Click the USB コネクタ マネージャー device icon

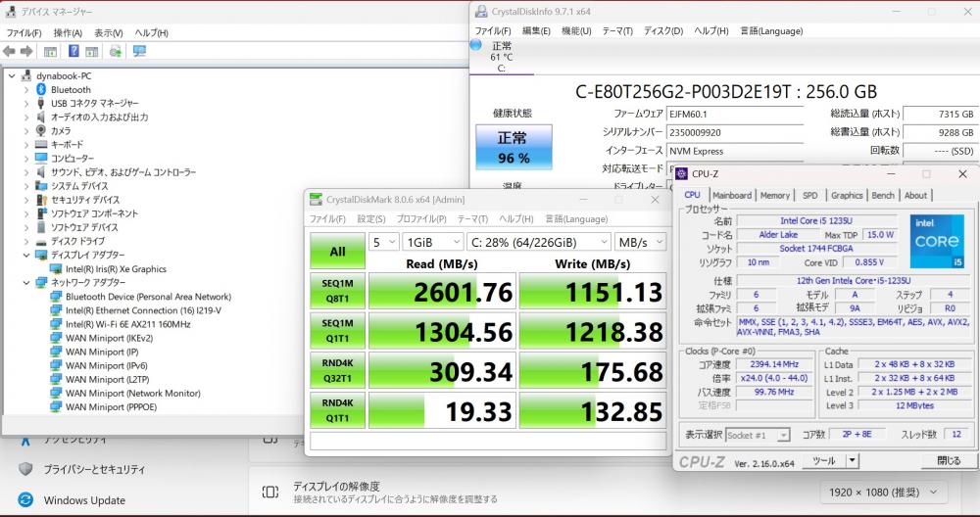click(x=41, y=103)
